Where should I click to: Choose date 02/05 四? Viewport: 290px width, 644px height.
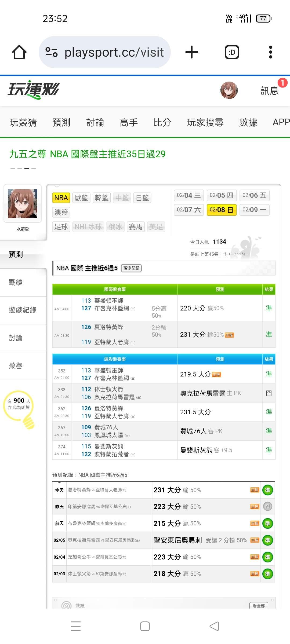coord(222,195)
